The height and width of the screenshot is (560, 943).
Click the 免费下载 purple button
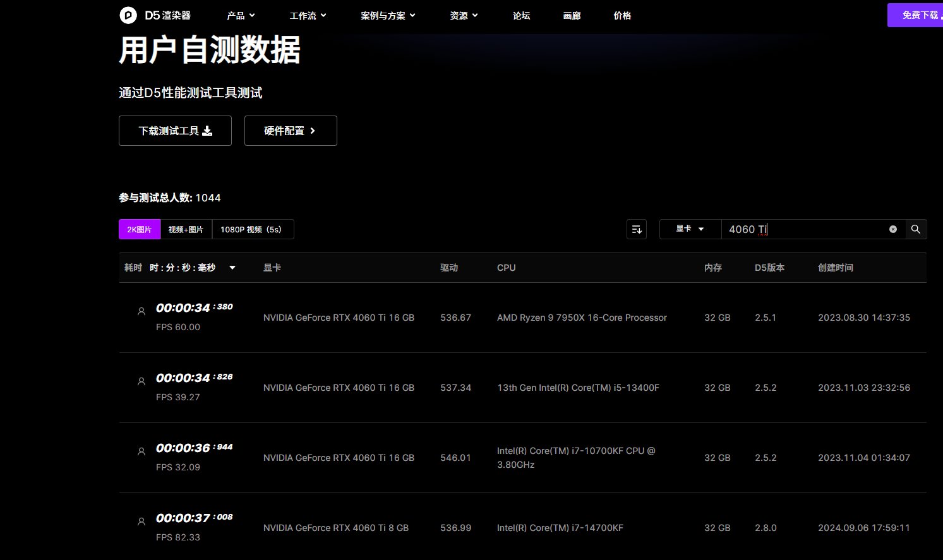pos(918,15)
